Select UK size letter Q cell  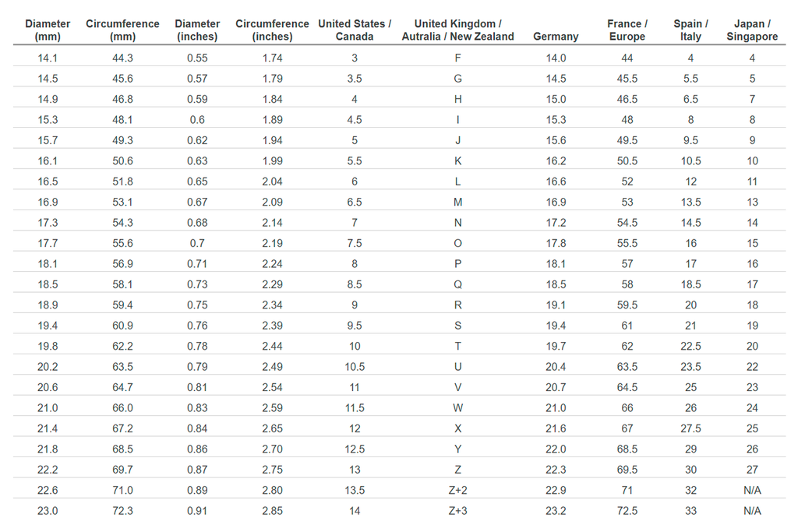pos(457,284)
